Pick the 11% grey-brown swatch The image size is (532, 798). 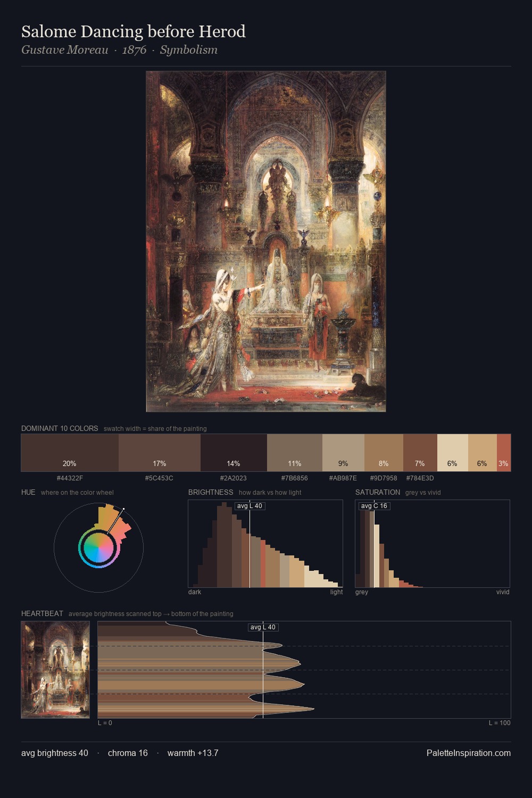pos(295,453)
